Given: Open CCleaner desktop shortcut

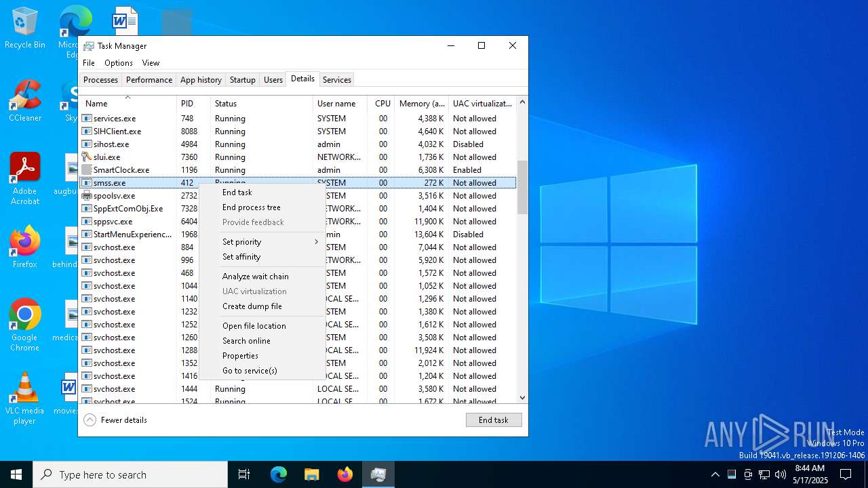Looking at the screenshot, I should pos(24,100).
